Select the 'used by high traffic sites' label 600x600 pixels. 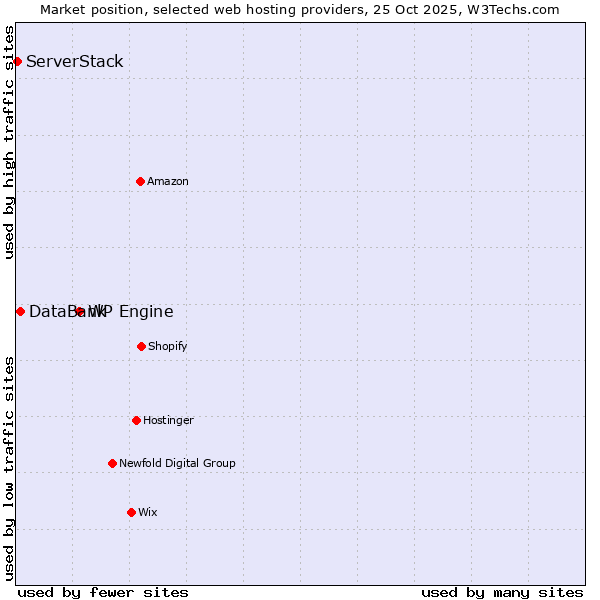pos(9,142)
